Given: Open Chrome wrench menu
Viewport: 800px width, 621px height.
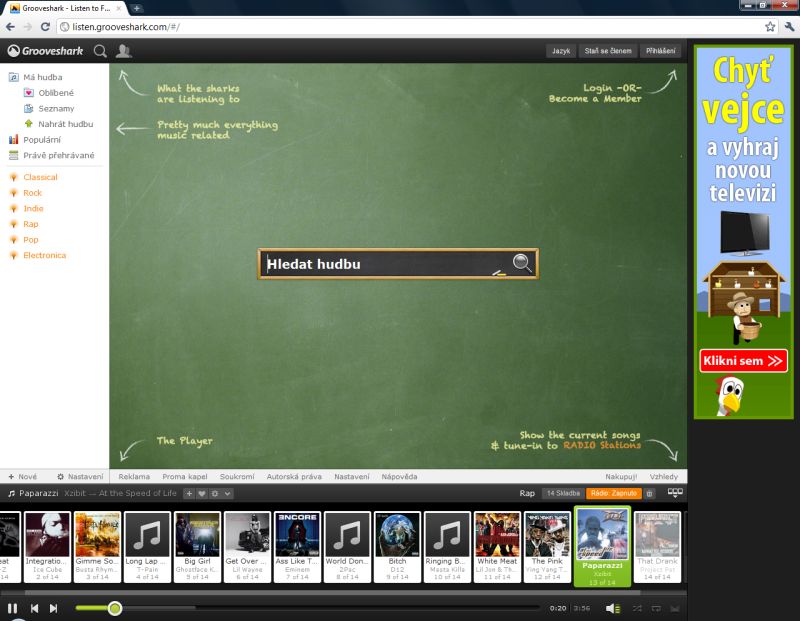Looking at the screenshot, I should 790,27.
